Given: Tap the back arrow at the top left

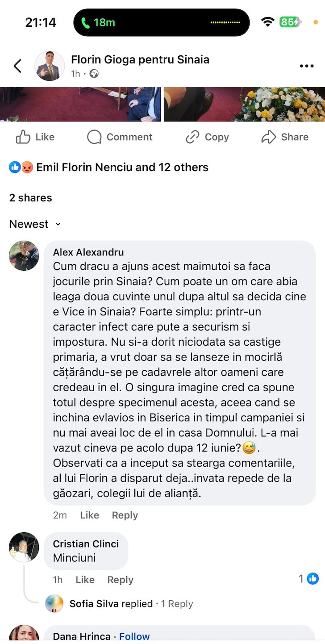Looking at the screenshot, I should click(x=17, y=66).
